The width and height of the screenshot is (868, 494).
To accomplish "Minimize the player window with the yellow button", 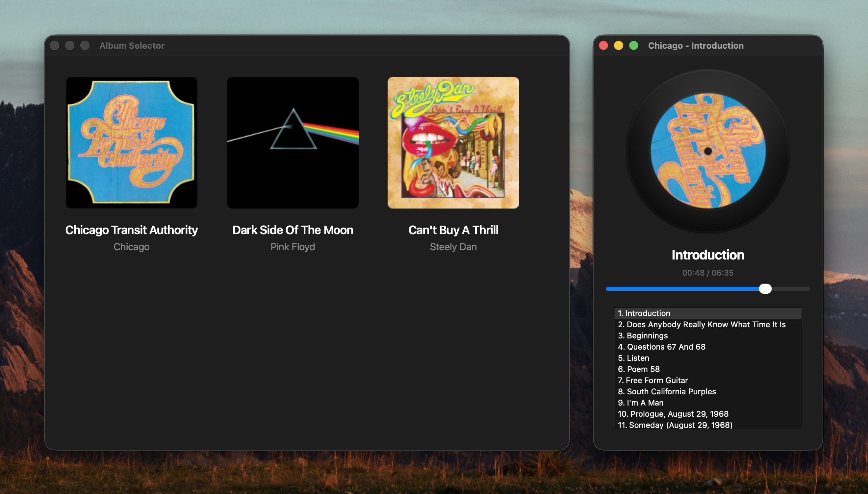I will pyautogui.click(x=618, y=45).
